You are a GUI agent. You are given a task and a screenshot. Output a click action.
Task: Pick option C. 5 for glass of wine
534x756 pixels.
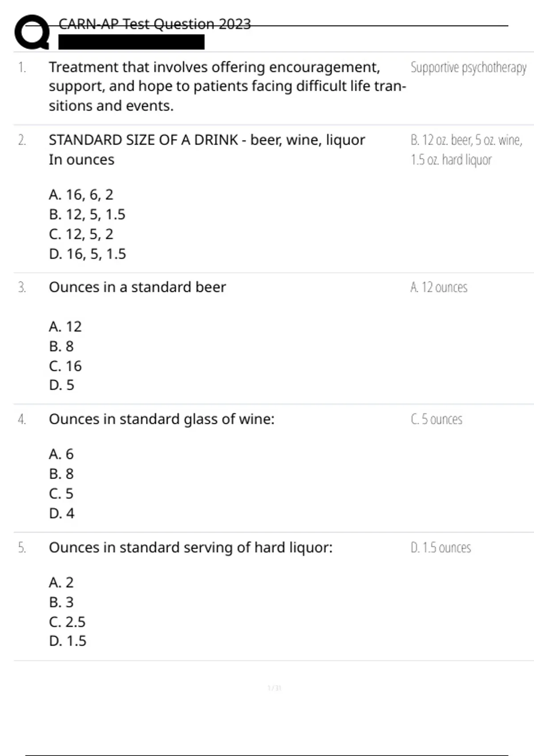pyautogui.click(x=61, y=494)
